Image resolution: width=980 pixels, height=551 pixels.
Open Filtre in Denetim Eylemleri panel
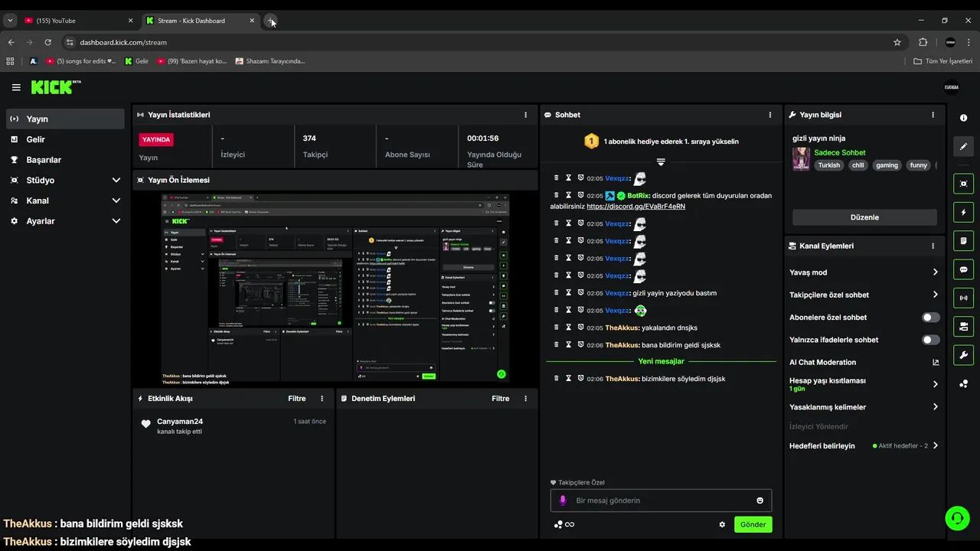pyautogui.click(x=500, y=399)
